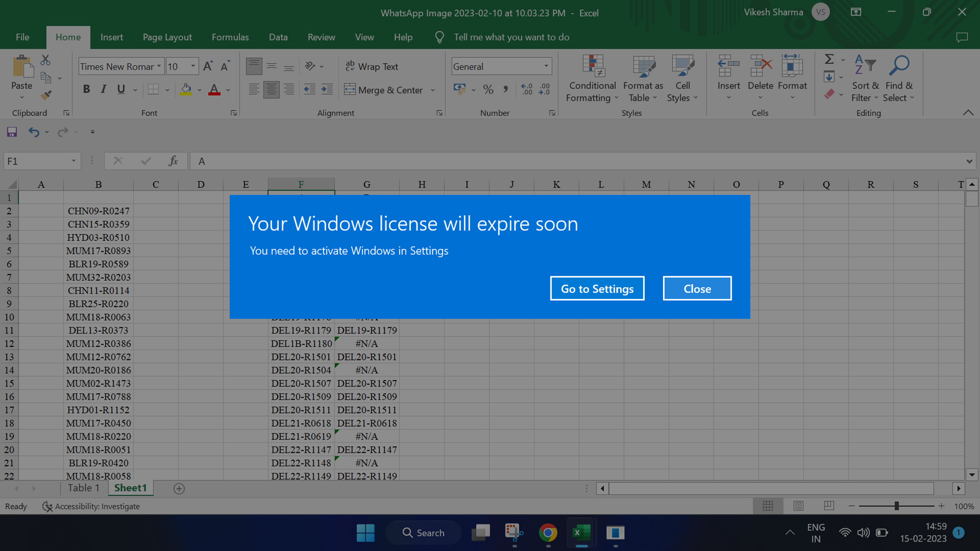Toggle Underline formatting

(121, 89)
